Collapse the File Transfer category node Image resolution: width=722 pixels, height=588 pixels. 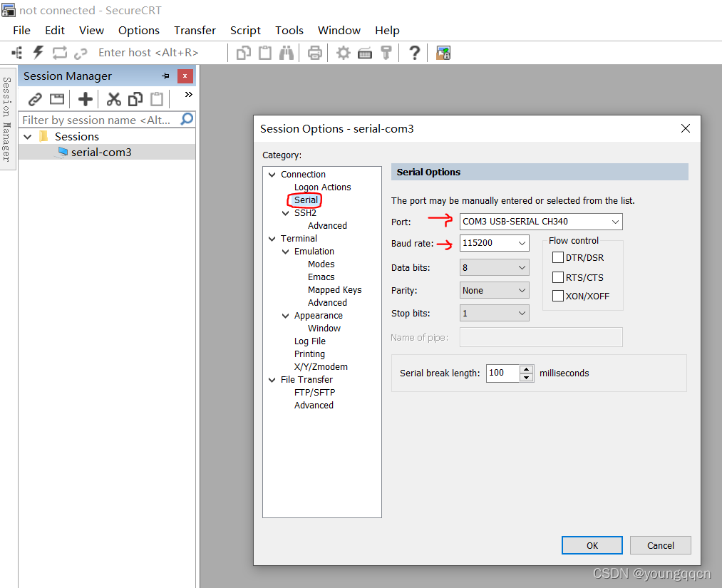pos(272,380)
